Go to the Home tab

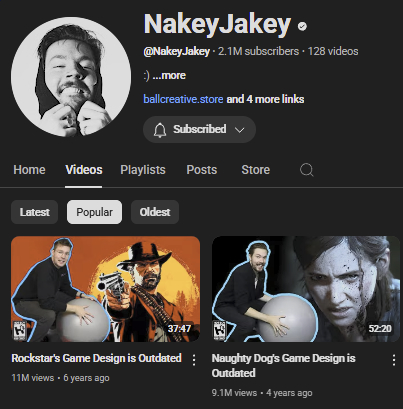pos(29,170)
